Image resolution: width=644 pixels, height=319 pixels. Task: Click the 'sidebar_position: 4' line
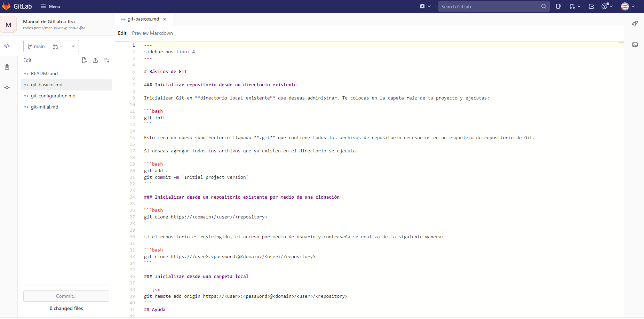169,51
